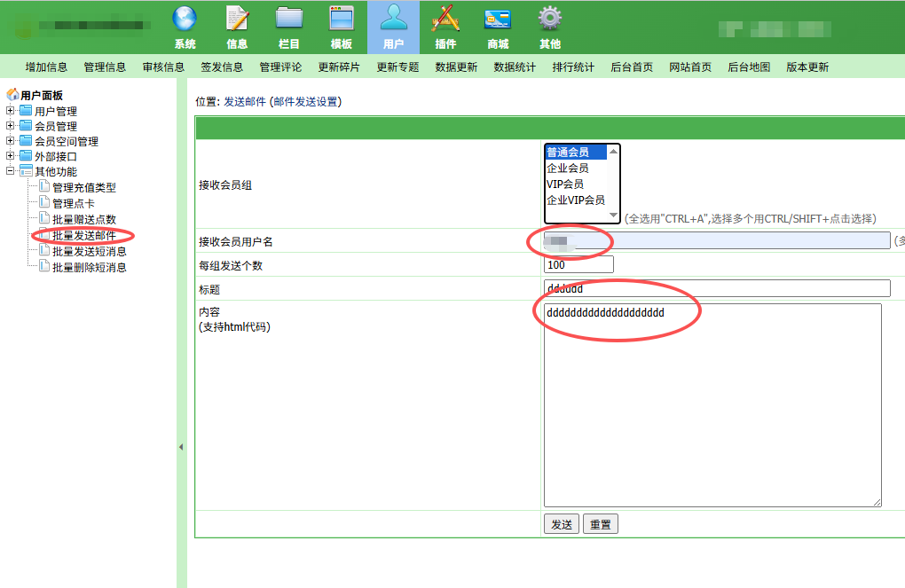The height and width of the screenshot is (588, 905).
Task: Click the 会员管理 folder icon
Action: click(x=26, y=125)
